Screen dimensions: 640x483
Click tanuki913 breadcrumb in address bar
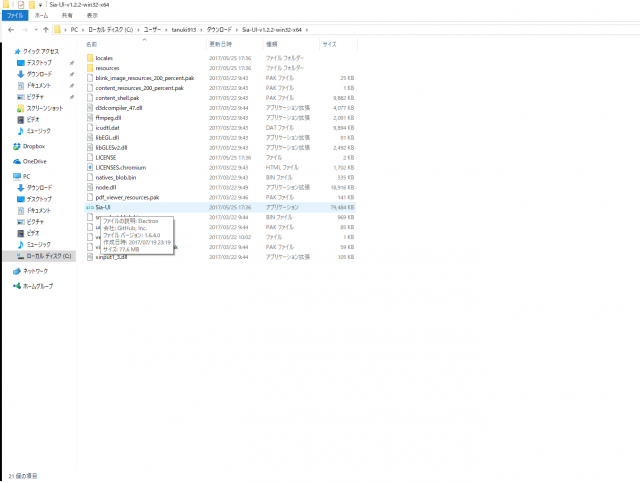tap(184, 30)
